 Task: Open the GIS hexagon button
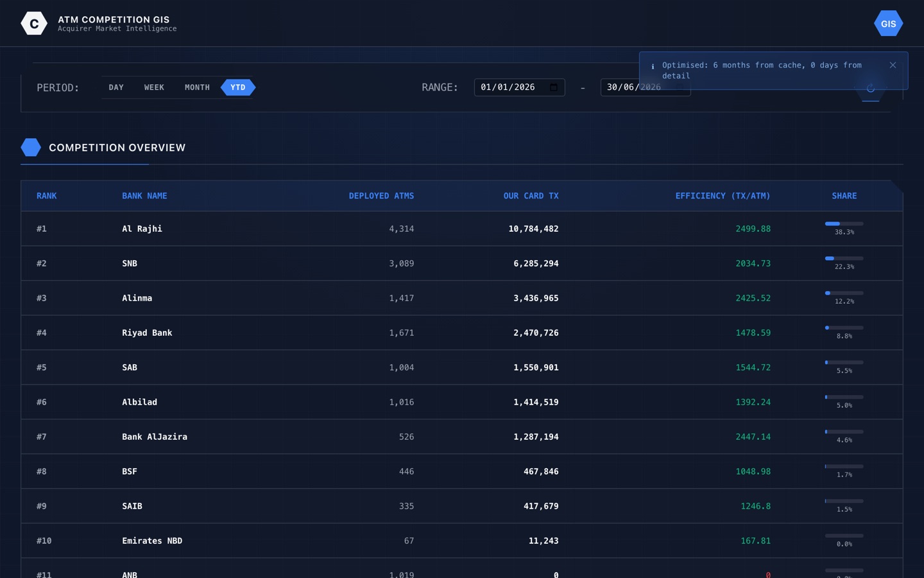888,24
